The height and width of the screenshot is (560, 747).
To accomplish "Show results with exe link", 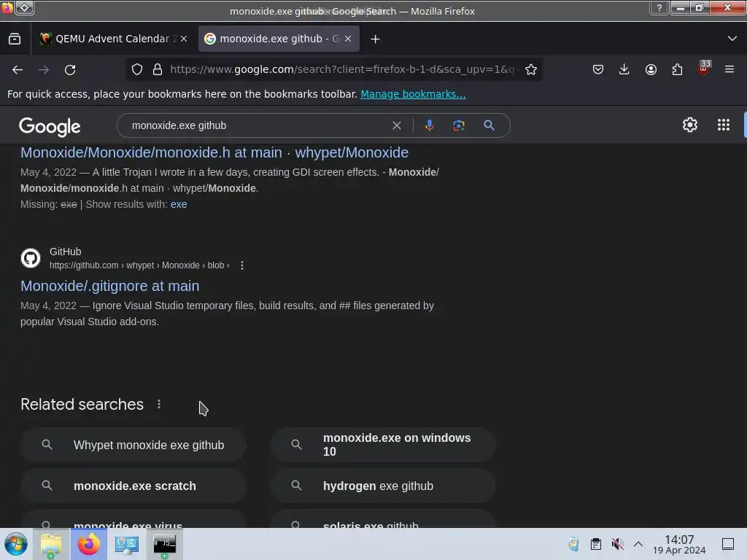I will point(179,204).
